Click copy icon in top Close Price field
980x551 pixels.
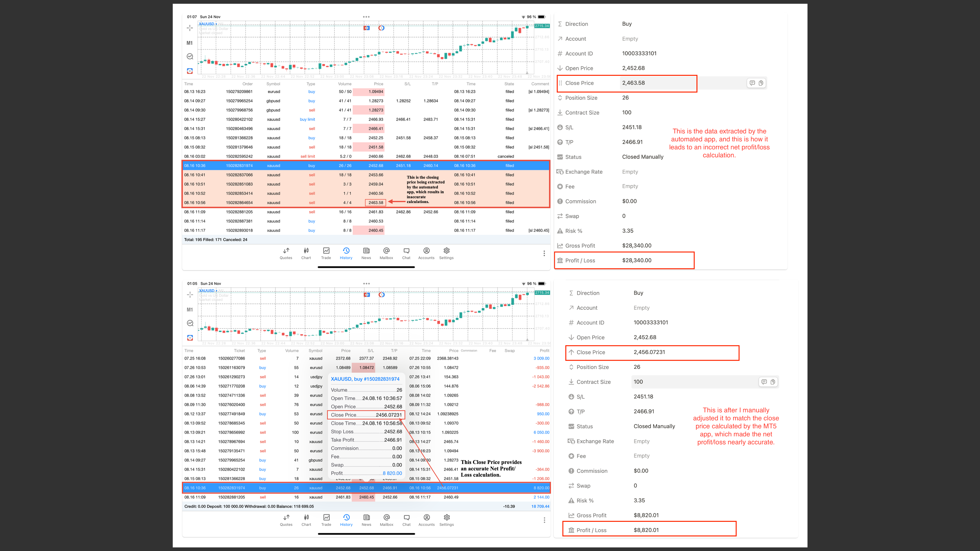[x=761, y=83]
